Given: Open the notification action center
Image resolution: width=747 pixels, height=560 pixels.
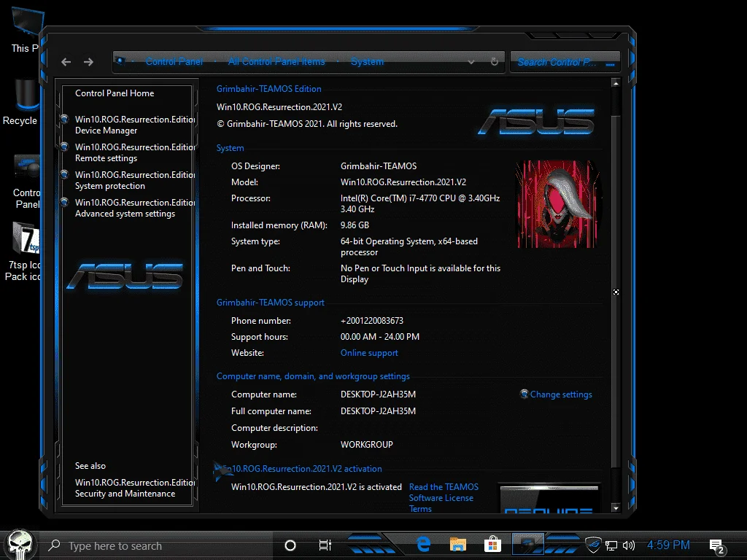Looking at the screenshot, I should pos(716,546).
